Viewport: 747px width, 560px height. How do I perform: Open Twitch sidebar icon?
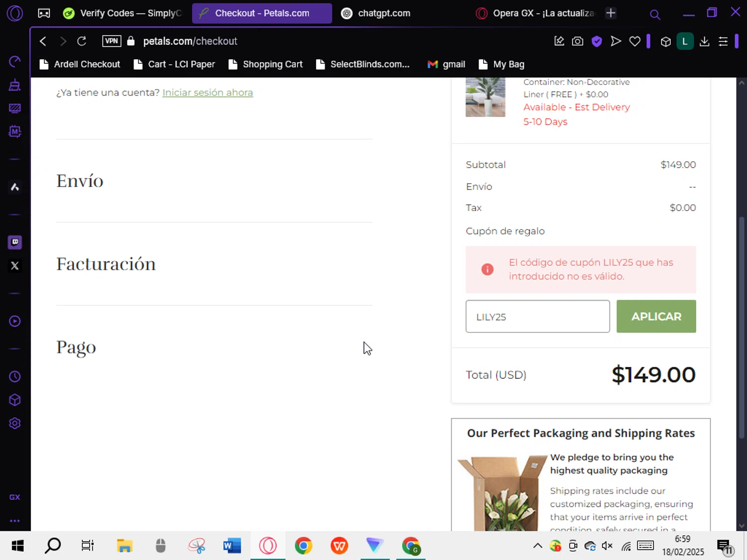click(x=15, y=242)
